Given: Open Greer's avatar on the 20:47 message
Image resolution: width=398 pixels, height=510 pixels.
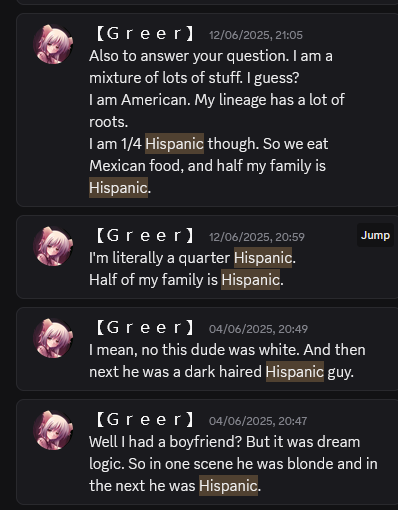Looking at the screenshot, I should 53,430.
